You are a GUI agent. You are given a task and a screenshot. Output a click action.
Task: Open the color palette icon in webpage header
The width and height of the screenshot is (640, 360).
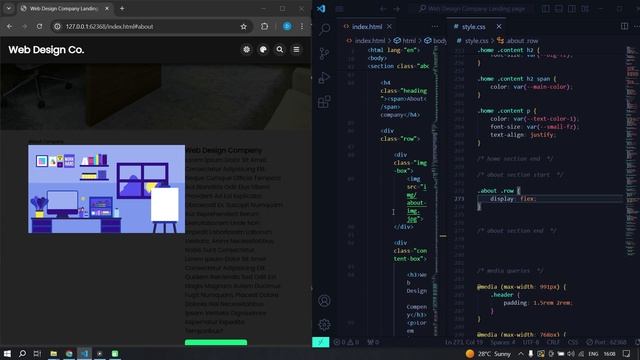point(263,49)
